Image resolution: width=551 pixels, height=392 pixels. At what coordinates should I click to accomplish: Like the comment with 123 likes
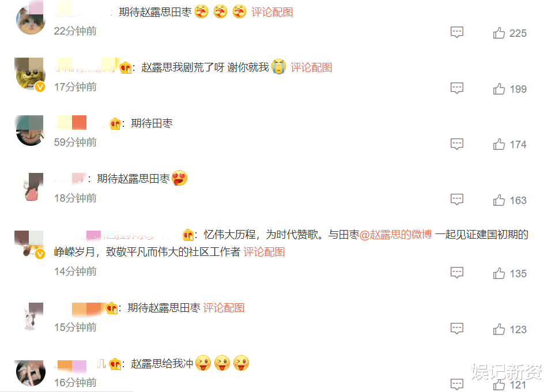tap(499, 329)
